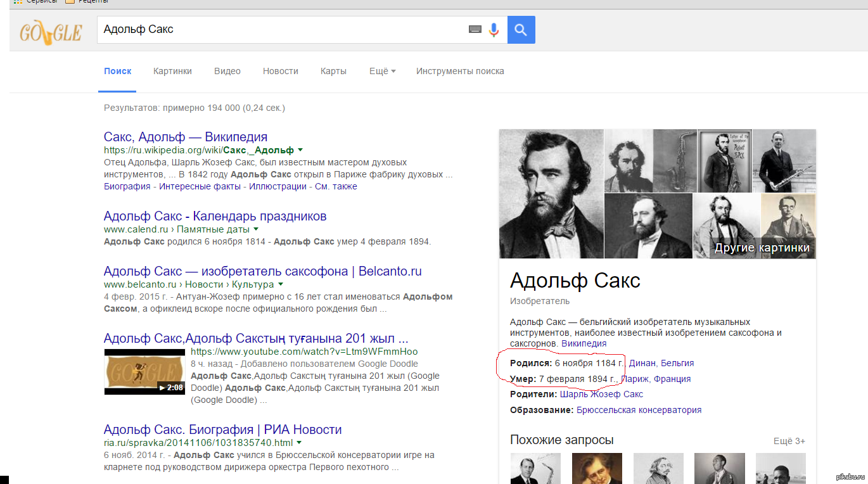The height and width of the screenshot is (484, 868).
Task: Expand arrow next to calend.ru Памятные даты
Action: [256, 229]
